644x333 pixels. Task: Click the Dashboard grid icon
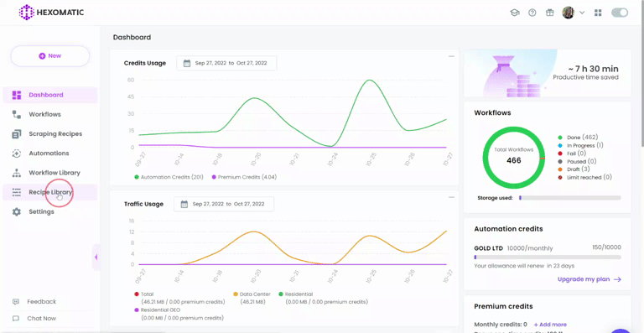point(17,95)
